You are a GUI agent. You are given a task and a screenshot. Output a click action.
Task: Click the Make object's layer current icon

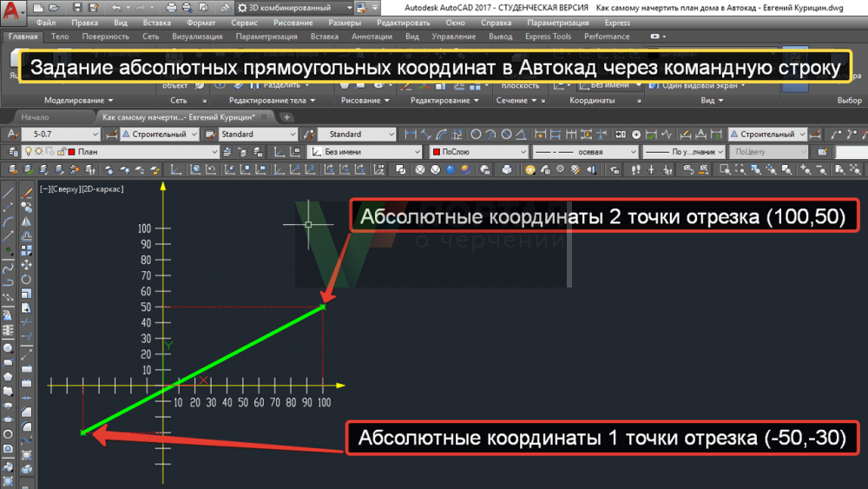pos(227,151)
